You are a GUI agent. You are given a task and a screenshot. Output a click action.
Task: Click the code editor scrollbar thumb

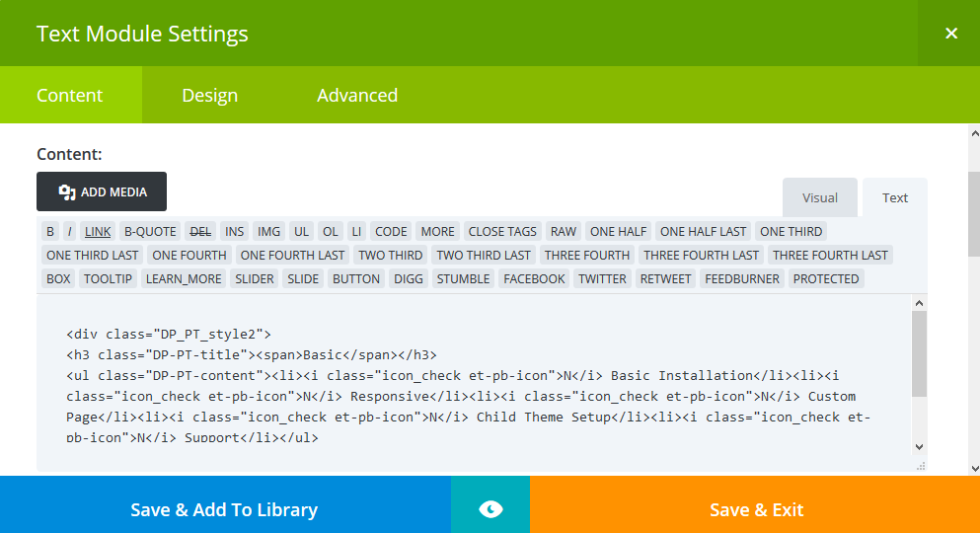919,353
